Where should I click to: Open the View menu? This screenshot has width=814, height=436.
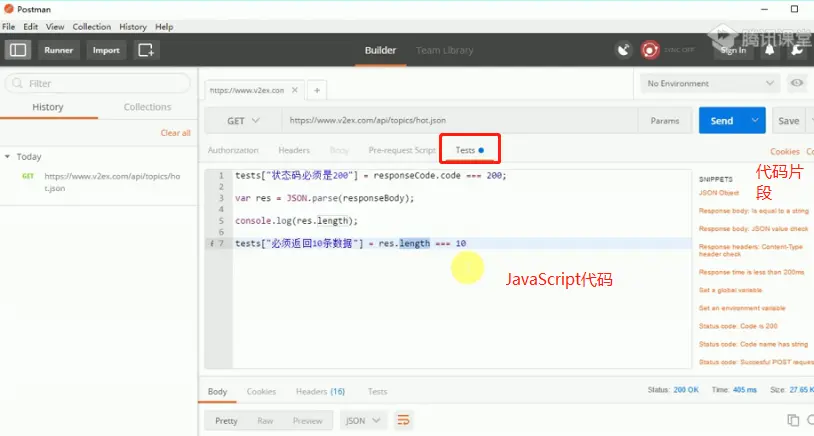point(55,26)
